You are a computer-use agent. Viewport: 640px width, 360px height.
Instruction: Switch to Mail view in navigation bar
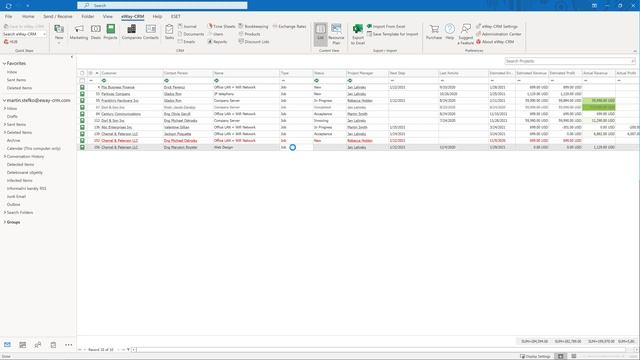click(x=7, y=345)
